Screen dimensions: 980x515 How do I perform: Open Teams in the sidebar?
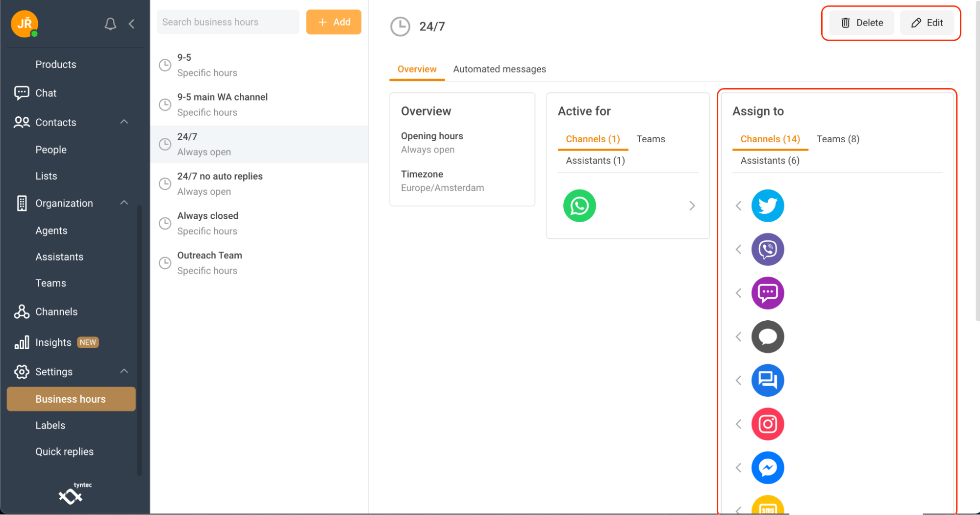point(50,283)
